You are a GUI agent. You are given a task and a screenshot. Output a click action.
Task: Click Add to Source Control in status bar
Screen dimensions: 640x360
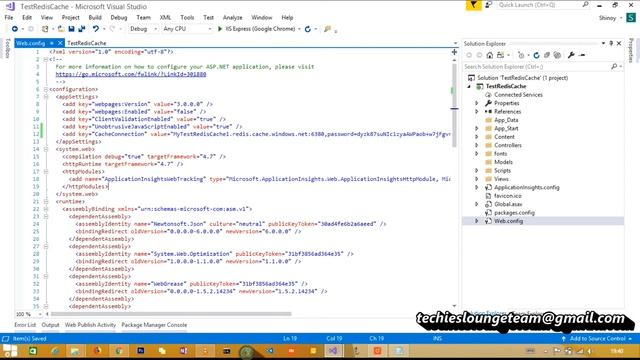point(597,339)
